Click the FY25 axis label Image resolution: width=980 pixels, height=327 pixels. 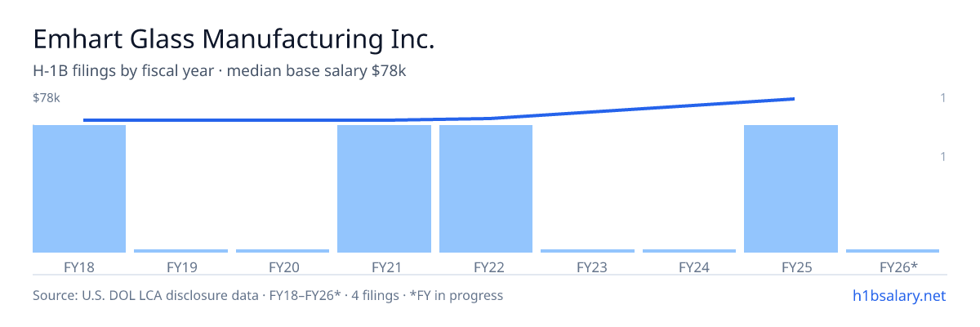point(791,267)
